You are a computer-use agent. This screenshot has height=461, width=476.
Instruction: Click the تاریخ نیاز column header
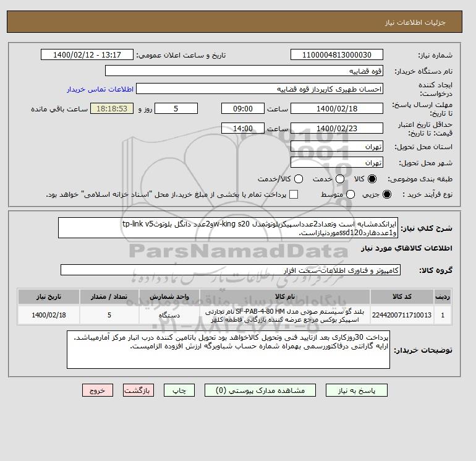(x=49, y=296)
